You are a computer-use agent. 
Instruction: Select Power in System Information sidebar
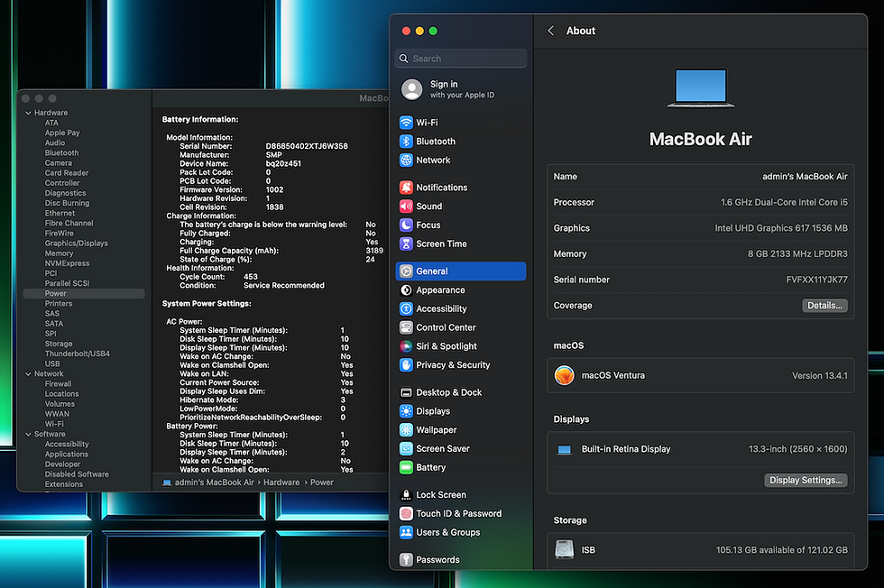pyautogui.click(x=83, y=294)
